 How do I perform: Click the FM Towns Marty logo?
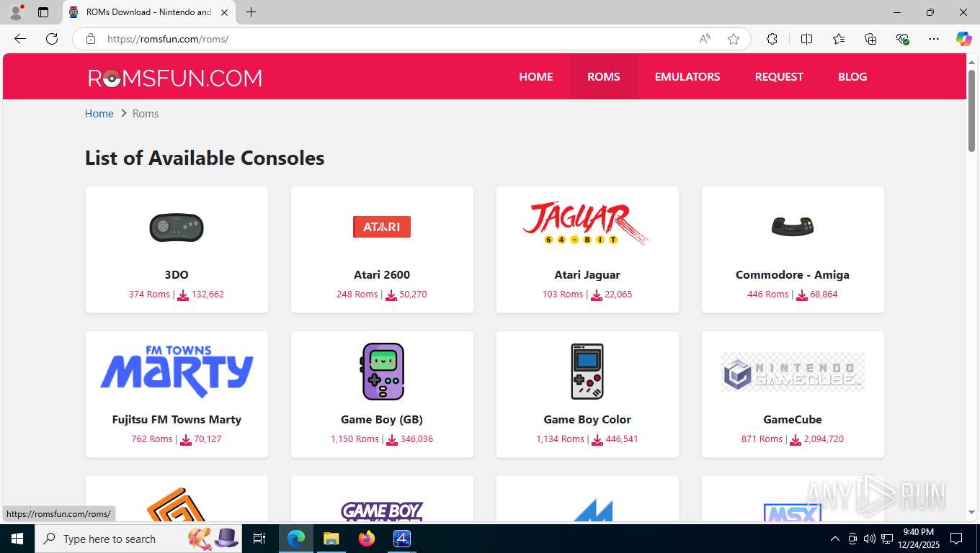click(x=177, y=372)
